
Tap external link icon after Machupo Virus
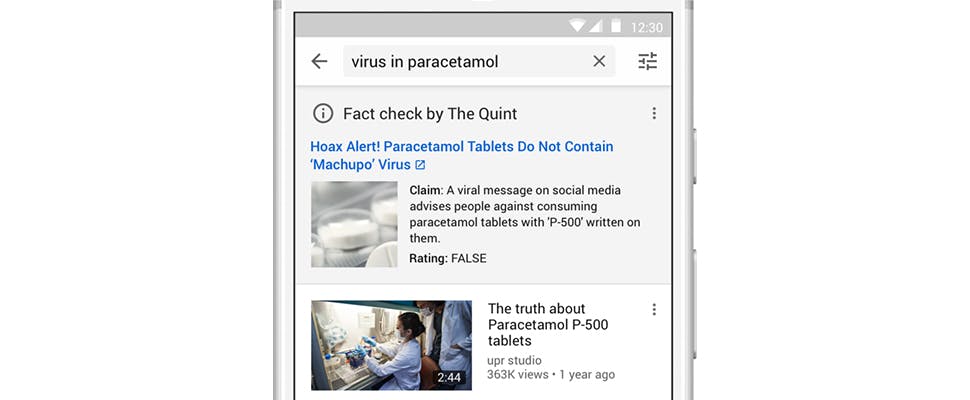coord(421,165)
